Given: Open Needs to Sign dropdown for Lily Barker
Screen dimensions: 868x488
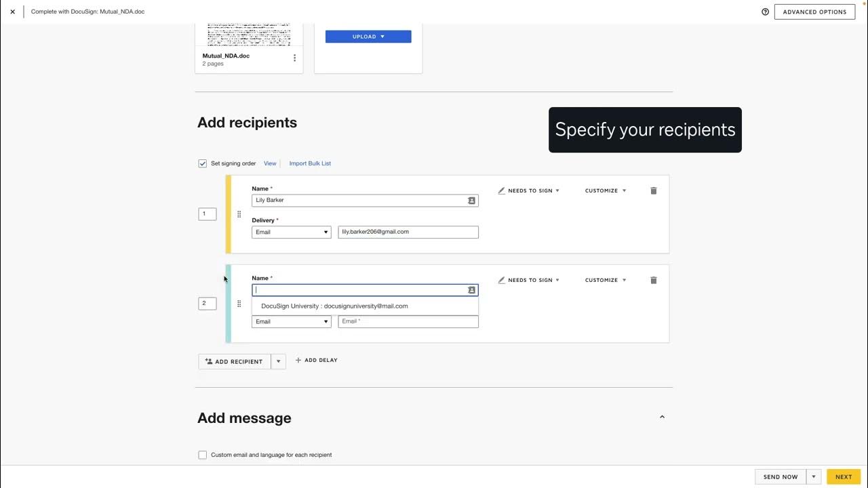Looking at the screenshot, I should point(530,191).
